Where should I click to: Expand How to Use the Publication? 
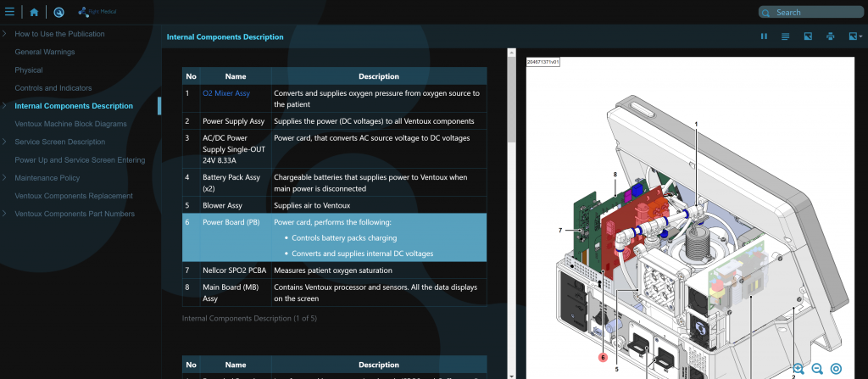point(5,34)
